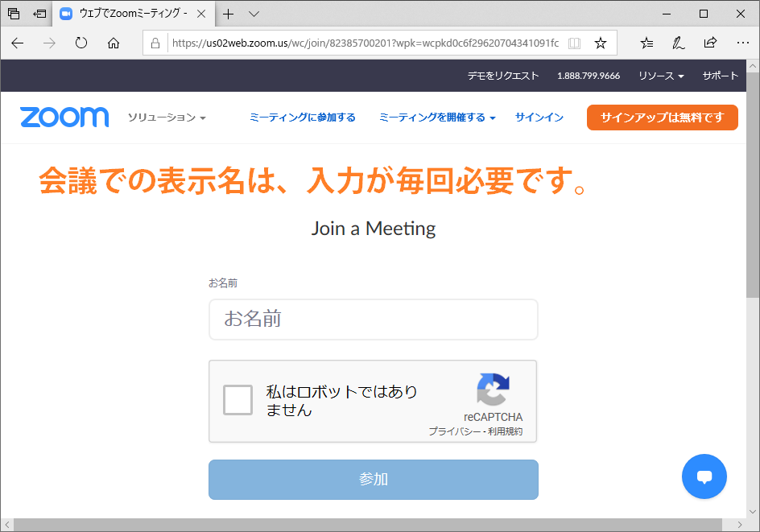
Task: Open reading view book icon in address bar
Action: click(x=574, y=43)
